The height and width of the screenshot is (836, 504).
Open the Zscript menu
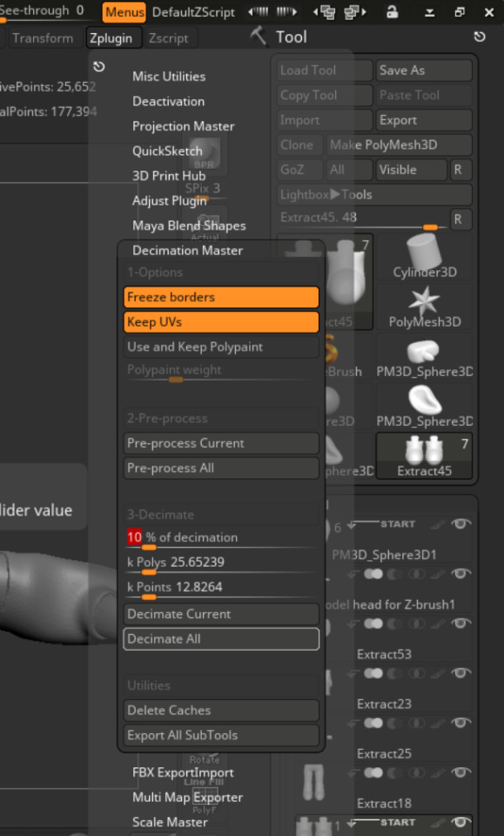pyautogui.click(x=169, y=38)
